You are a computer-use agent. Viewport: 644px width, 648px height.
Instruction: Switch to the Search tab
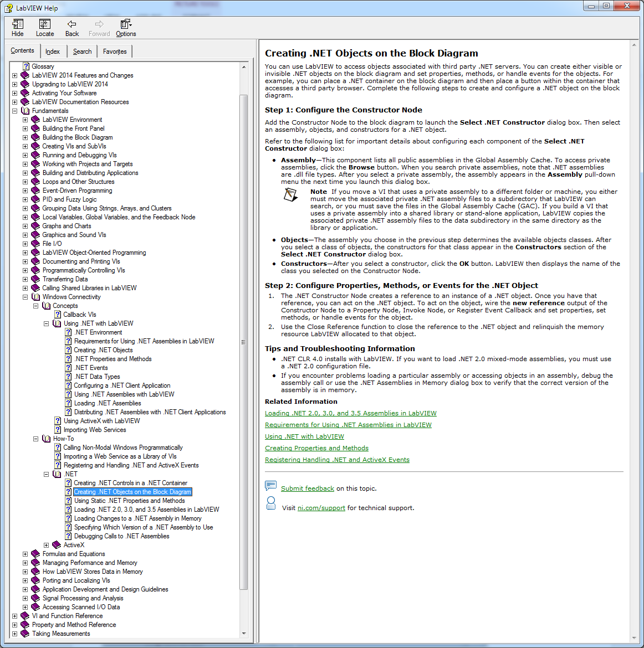pos(82,52)
